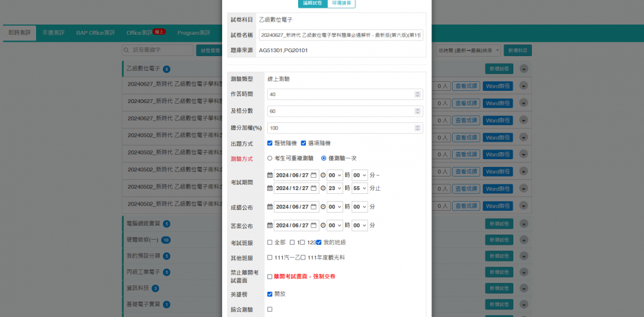Image resolution: width=644 pixels, height=317 pixels.
Task: Open calendar picker for exam start date
Action: [x=314, y=175]
